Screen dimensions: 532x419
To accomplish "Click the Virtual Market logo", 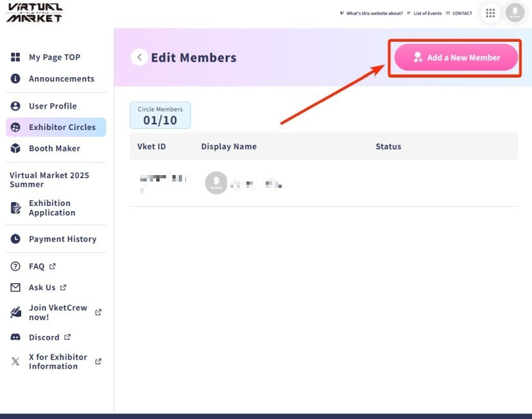I will (x=35, y=13).
